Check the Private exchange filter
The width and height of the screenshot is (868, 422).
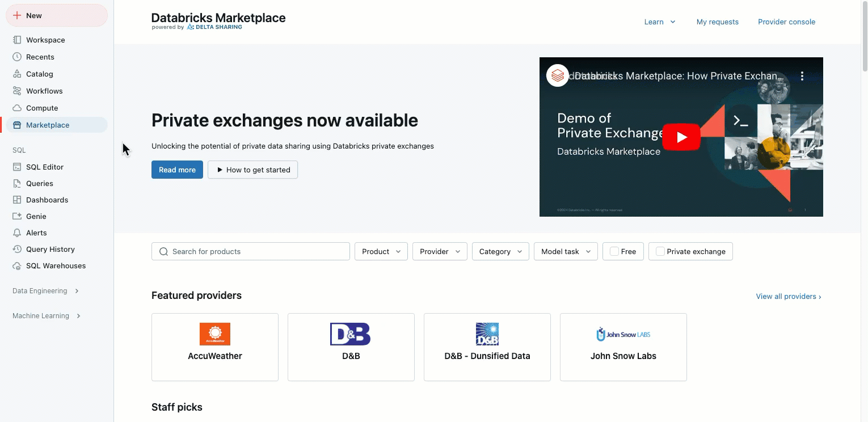click(x=660, y=251)
